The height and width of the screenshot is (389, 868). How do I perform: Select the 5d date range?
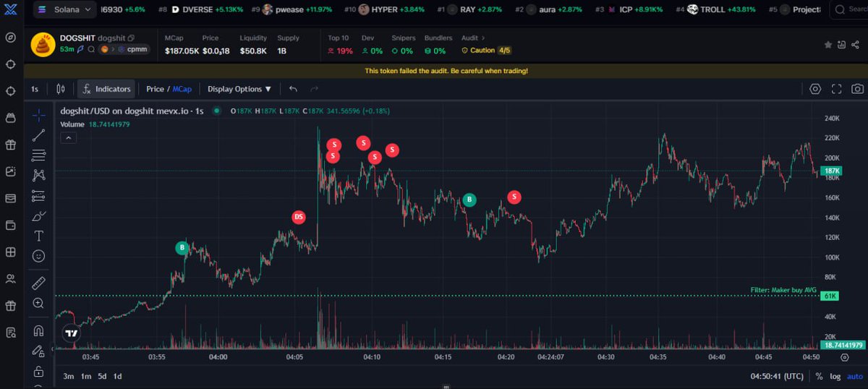(x=102, y=376)
